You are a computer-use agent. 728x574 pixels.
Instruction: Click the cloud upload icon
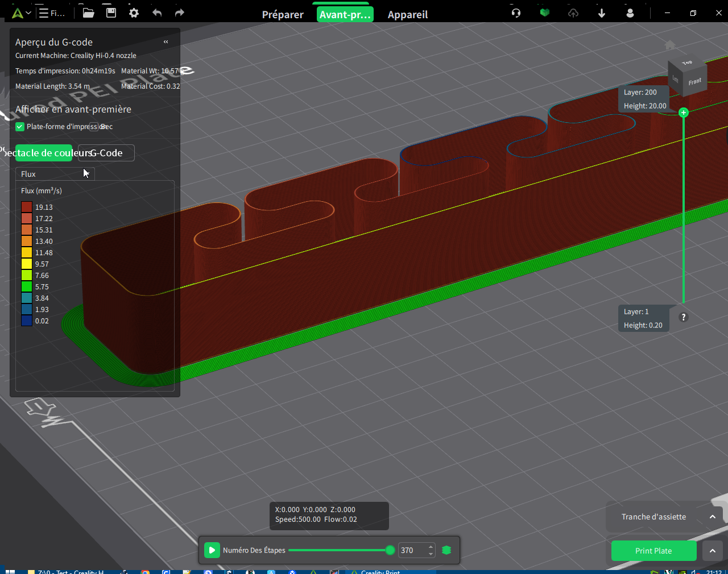[573, 13]
